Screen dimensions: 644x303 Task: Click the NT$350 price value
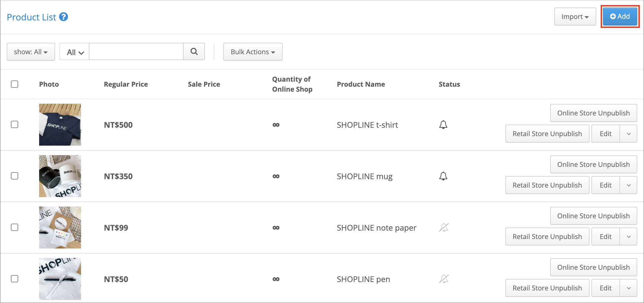click(x=118, y=176)
